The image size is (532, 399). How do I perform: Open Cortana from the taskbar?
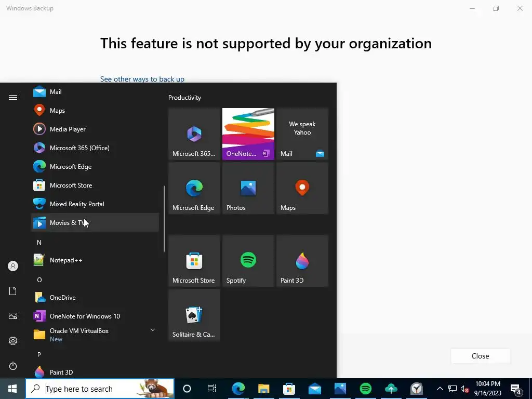point(187,389)
